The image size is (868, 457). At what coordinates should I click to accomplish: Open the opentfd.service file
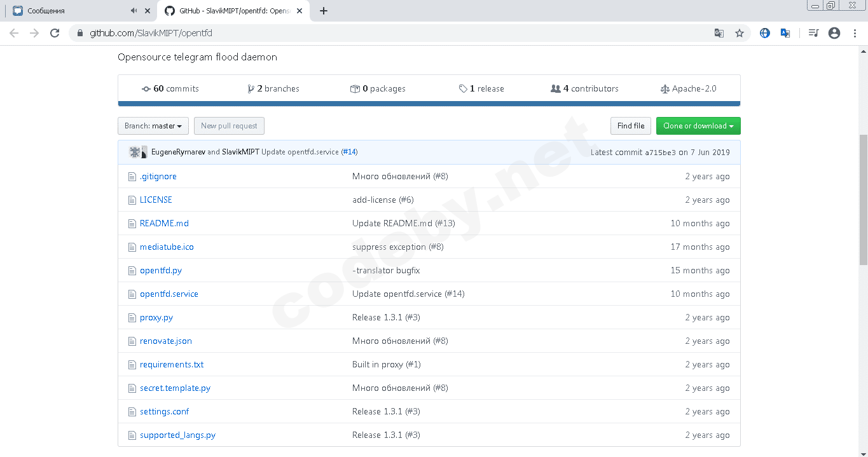(x=169, y=294)
